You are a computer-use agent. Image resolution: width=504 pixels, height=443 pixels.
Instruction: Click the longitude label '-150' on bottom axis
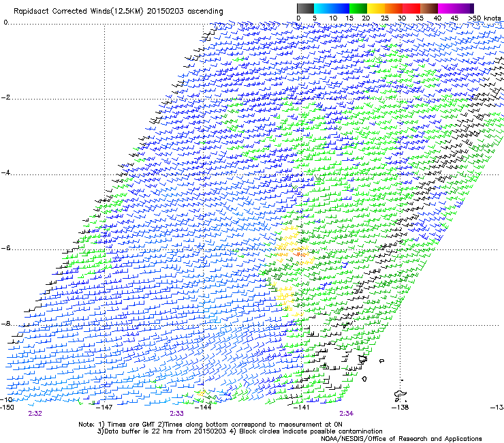[x=7, y=408]
